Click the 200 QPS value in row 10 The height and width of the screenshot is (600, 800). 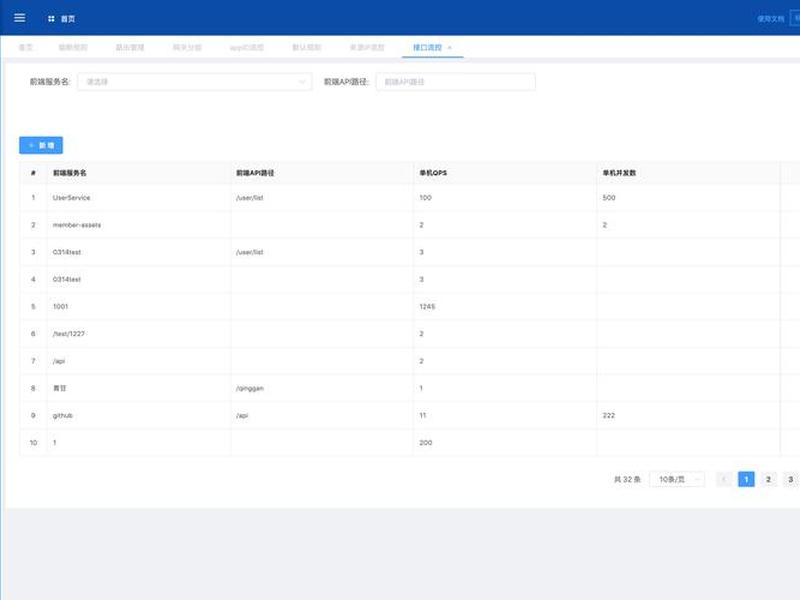426,443
